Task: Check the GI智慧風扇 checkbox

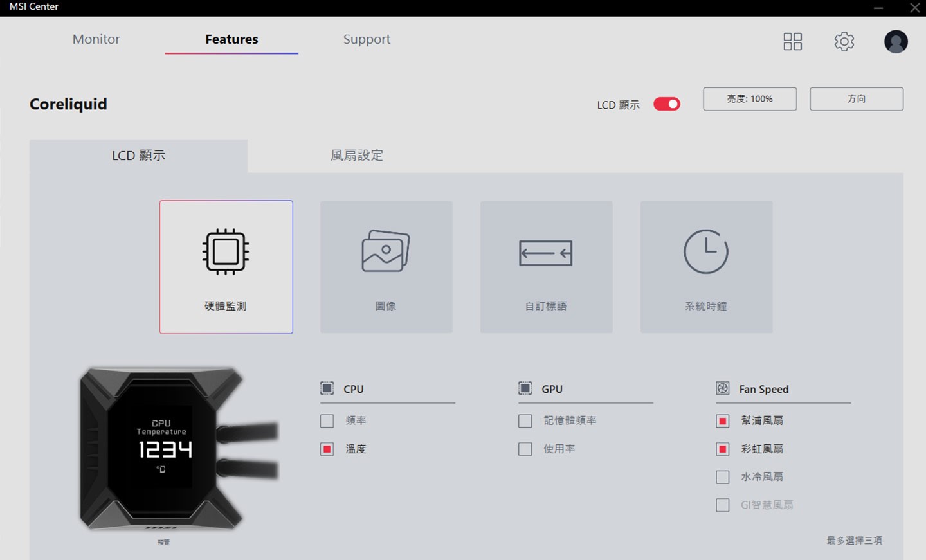Action: pos(723,505)
